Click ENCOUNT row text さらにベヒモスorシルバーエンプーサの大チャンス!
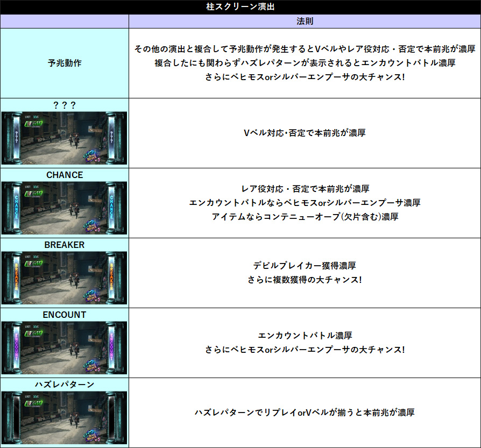 click(305, 350)
